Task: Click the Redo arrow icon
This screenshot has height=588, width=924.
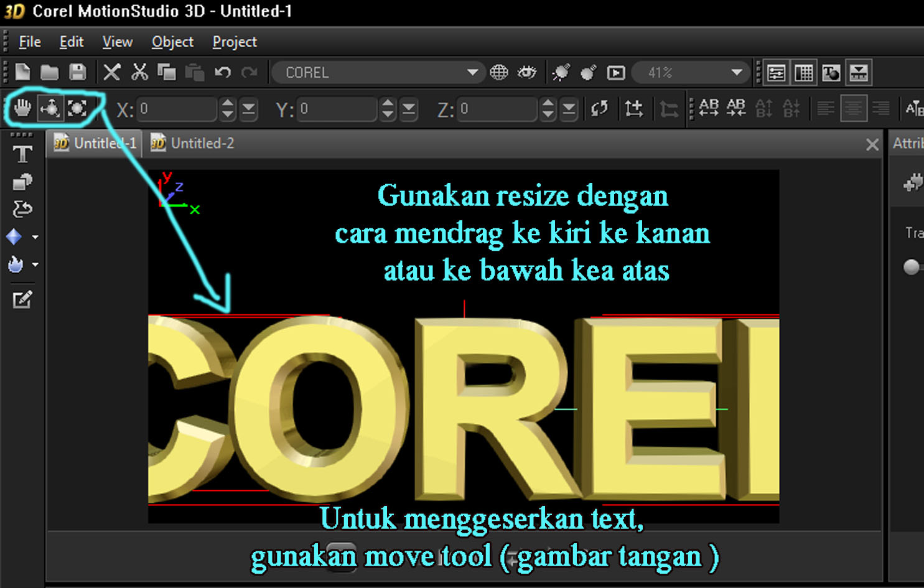Action: pyautogui.click(x=249, y=73)
